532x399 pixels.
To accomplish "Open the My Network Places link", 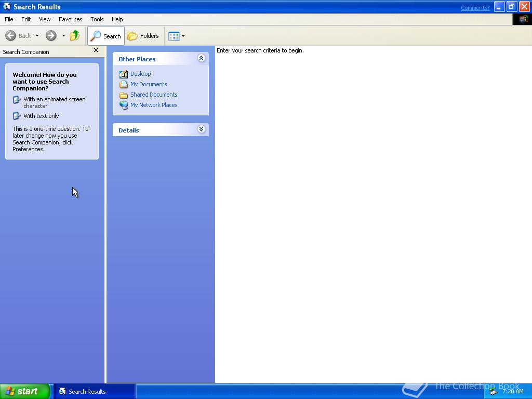I will click(x=154, y=105).
